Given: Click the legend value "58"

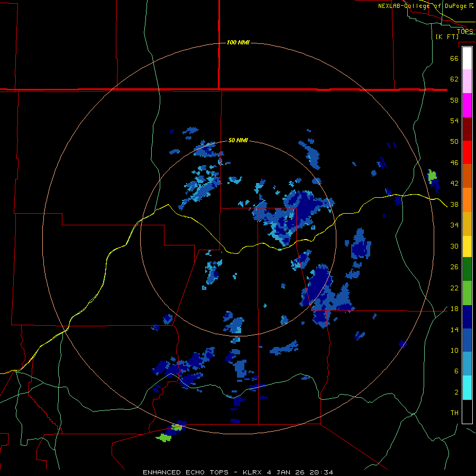Looking at the screenshot, I should (x=454, y=100).
